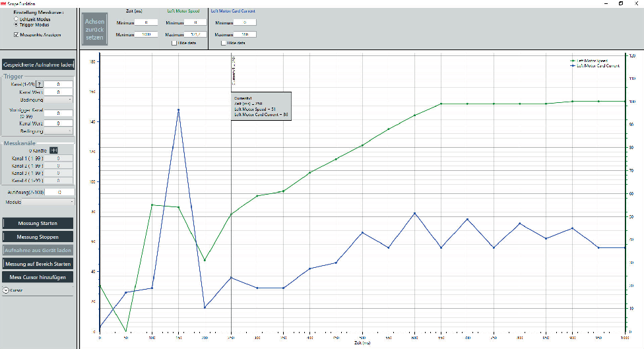
Task: Open the Trigger Bedingung dropdown
Action: (x=38, y=99)
